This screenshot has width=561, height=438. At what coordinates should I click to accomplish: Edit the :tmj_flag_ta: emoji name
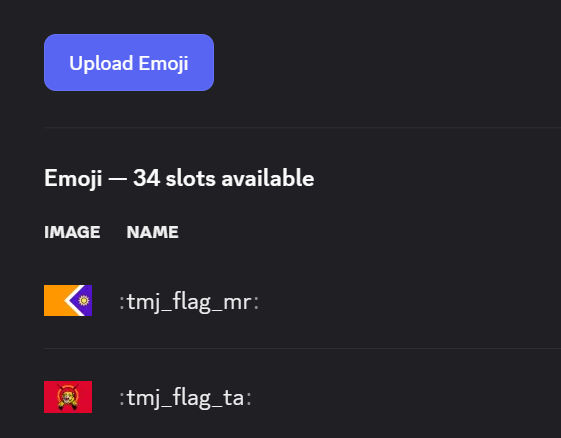click(185, 398)
